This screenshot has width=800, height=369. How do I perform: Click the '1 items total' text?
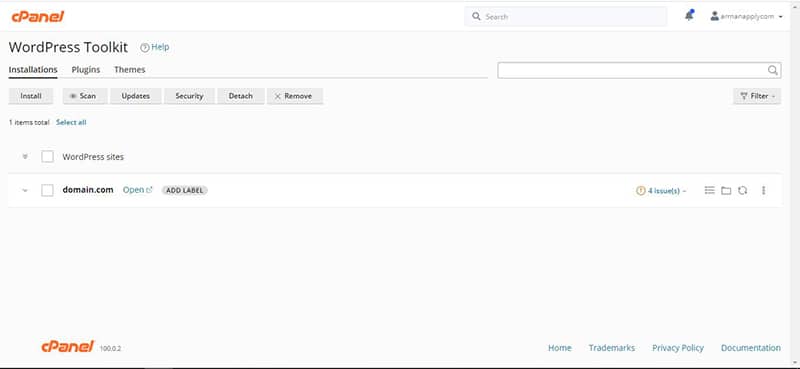click(x=29, y=122)
